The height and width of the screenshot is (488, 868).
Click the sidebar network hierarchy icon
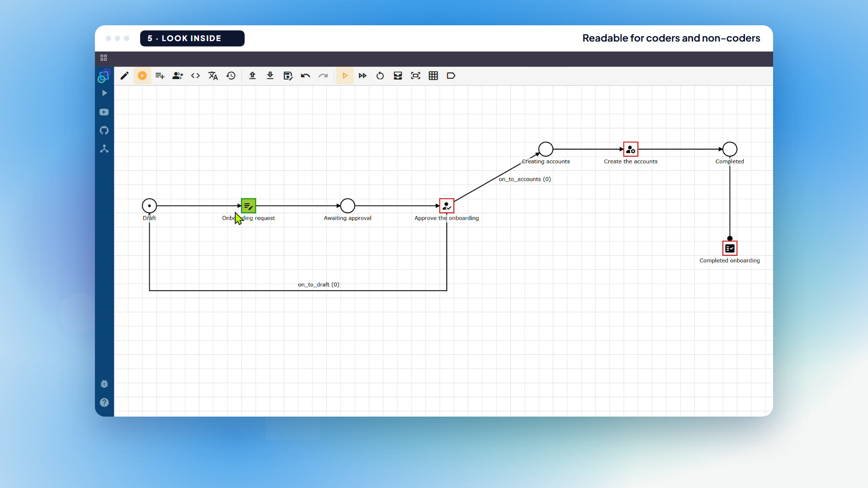(x=104, y=149)
